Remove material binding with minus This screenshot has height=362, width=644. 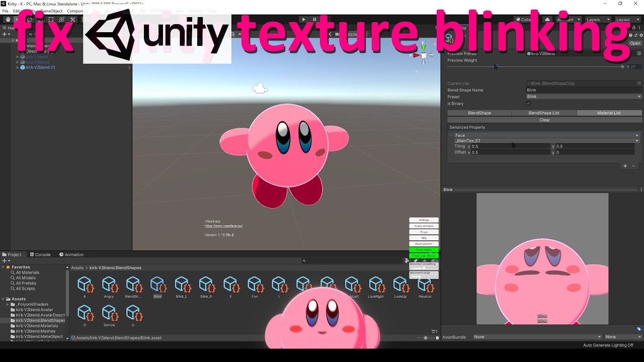633,166
